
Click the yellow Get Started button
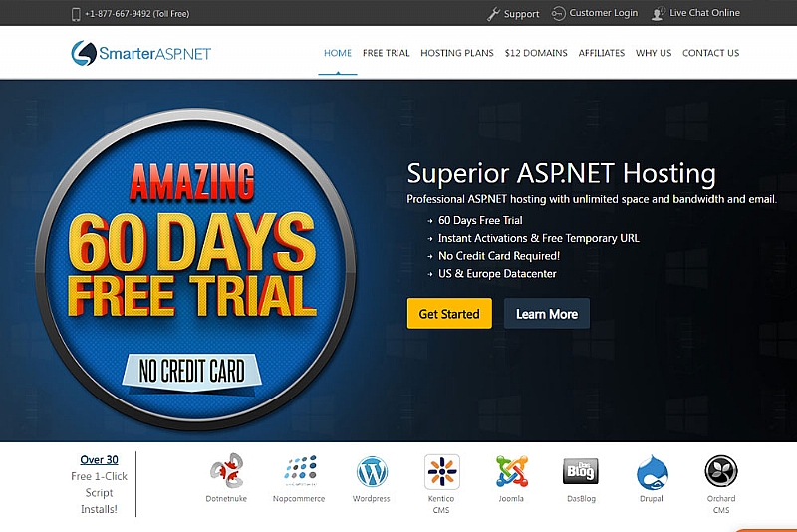449,314
